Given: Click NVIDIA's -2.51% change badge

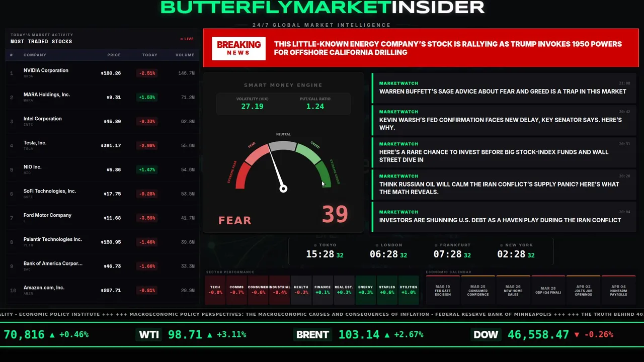Looking at the screenshot, I should pyautogui.click(x=147, y=73).
